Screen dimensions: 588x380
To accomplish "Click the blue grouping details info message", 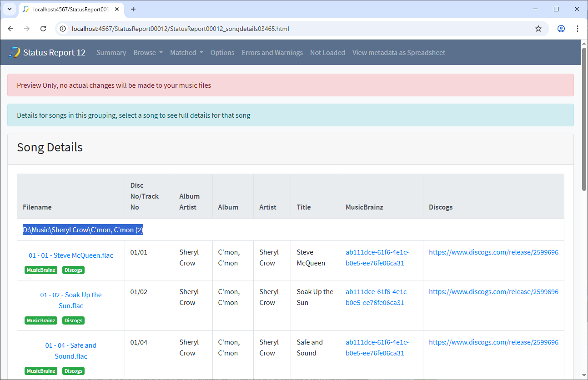I will click(291, 115).
